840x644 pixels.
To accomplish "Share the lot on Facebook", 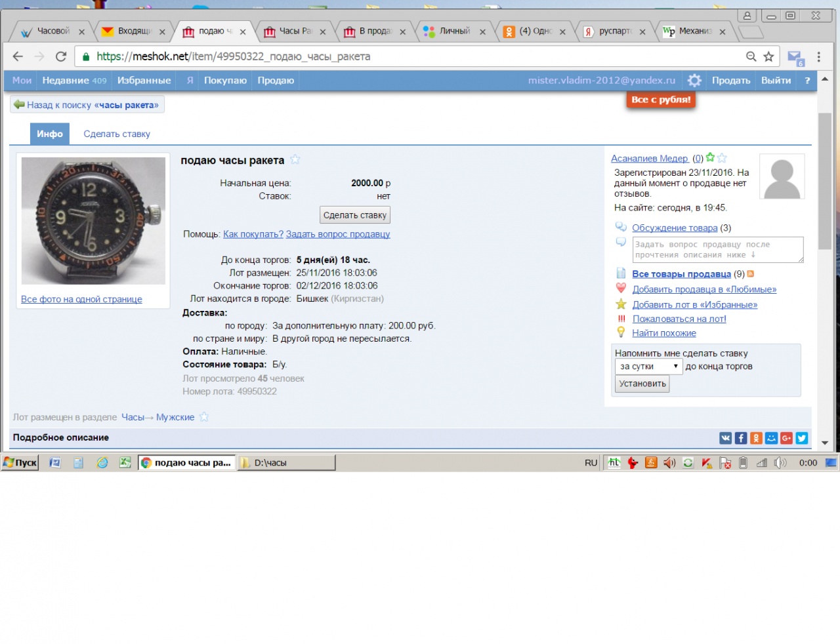I will coord(740,438).
